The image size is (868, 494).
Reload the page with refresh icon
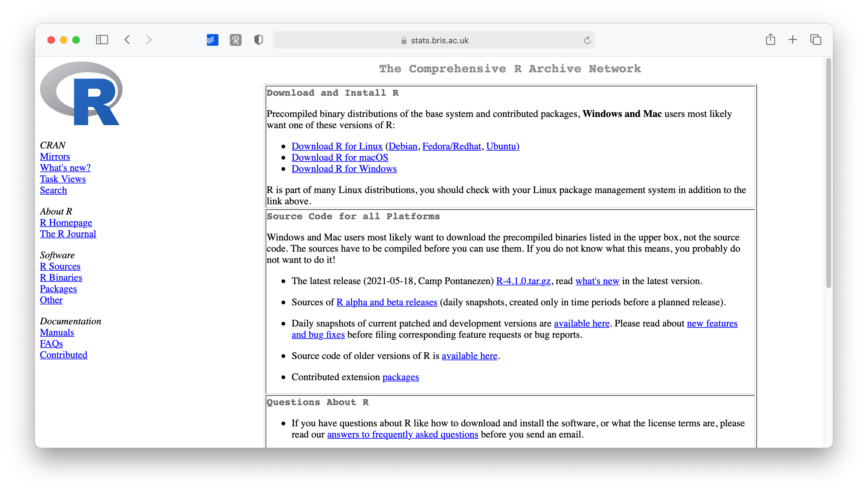tap(587, 40)
